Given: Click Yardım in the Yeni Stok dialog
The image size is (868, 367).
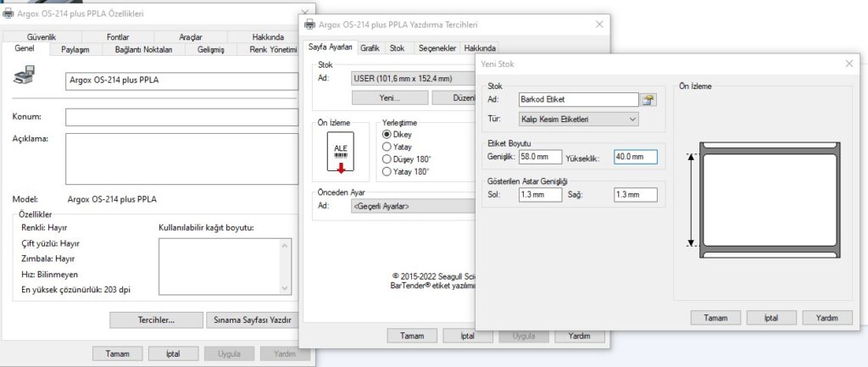Looking at the screenshot, I should point(827,318).
